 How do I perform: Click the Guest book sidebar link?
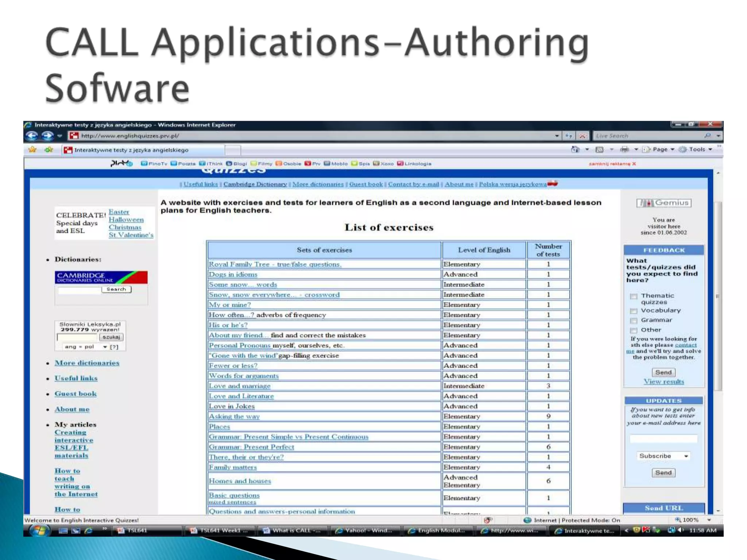pyautogui.click(x=76, y=394)
